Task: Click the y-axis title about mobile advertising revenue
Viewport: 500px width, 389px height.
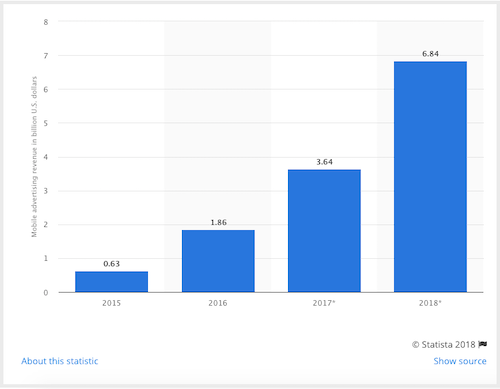Action: coord(34,157)
